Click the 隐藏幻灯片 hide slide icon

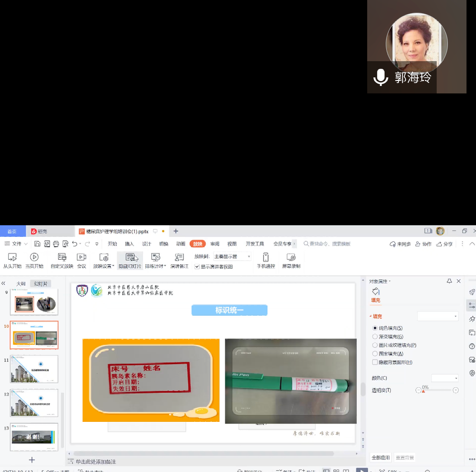pyautogui.click(x=130, y=257)
